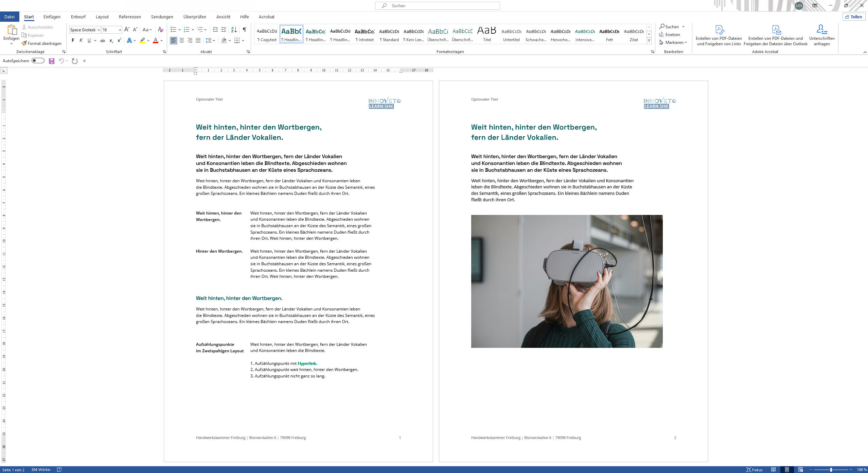Toggle italic (K) formatting
868x473 pixels.
point(81,40)
